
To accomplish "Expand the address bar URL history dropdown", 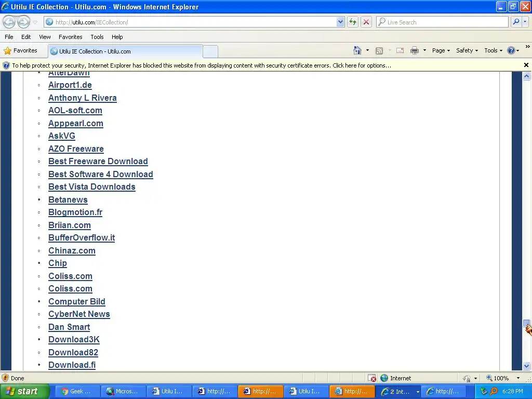I will coord(340,22).
